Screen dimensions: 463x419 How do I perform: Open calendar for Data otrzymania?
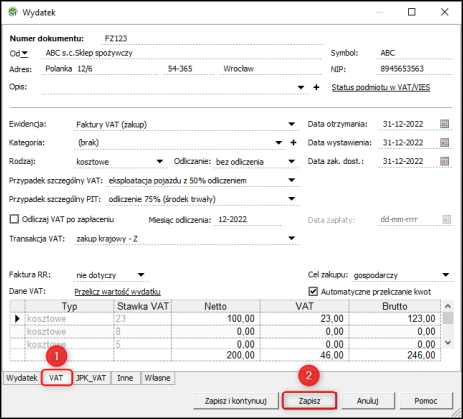[444, 124]
